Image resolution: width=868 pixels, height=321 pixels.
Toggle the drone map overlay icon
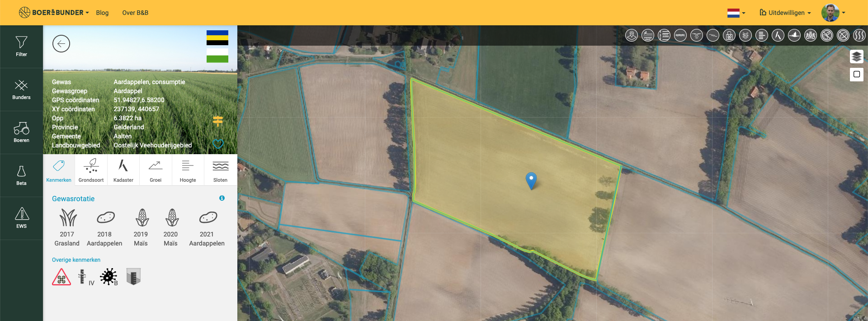click(x=697, y=35)
